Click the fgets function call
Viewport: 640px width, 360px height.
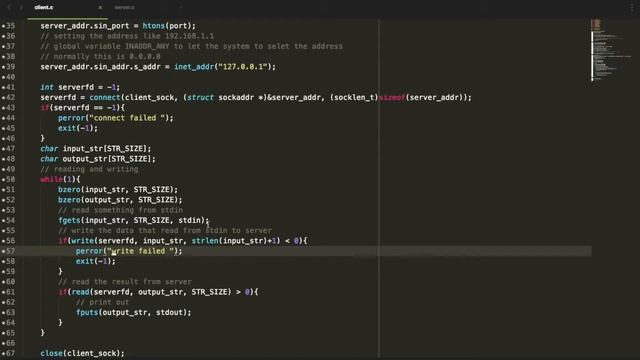click(69, 220)
